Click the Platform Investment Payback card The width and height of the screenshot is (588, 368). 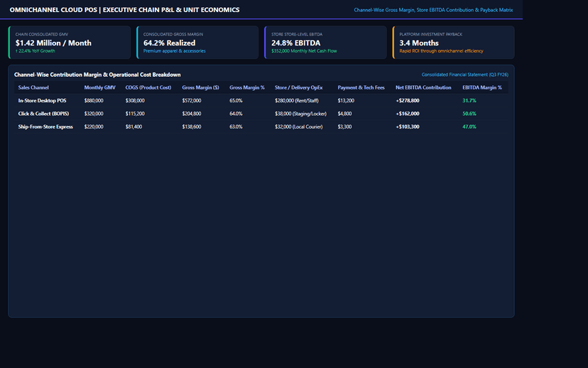click(453, 43)
